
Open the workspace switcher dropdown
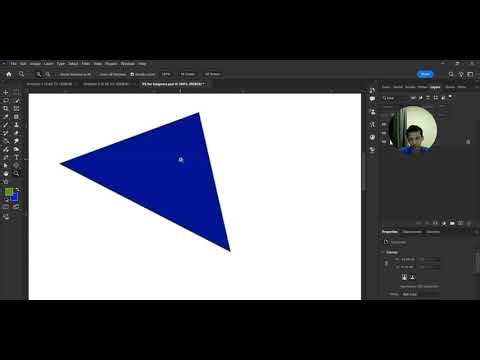click(x=470, y=74)
